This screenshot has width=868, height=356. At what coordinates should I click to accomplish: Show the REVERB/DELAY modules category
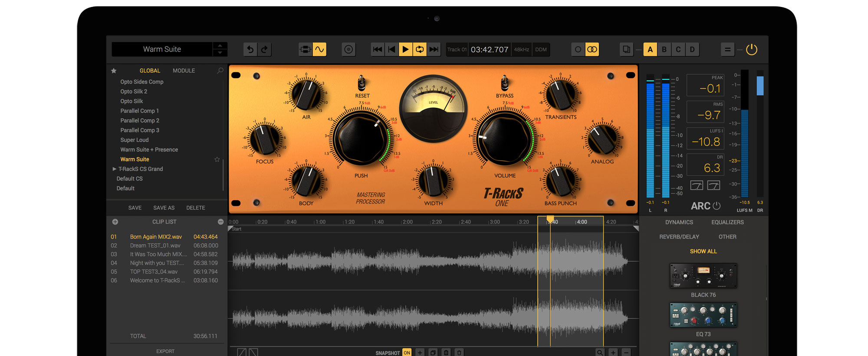679,237
